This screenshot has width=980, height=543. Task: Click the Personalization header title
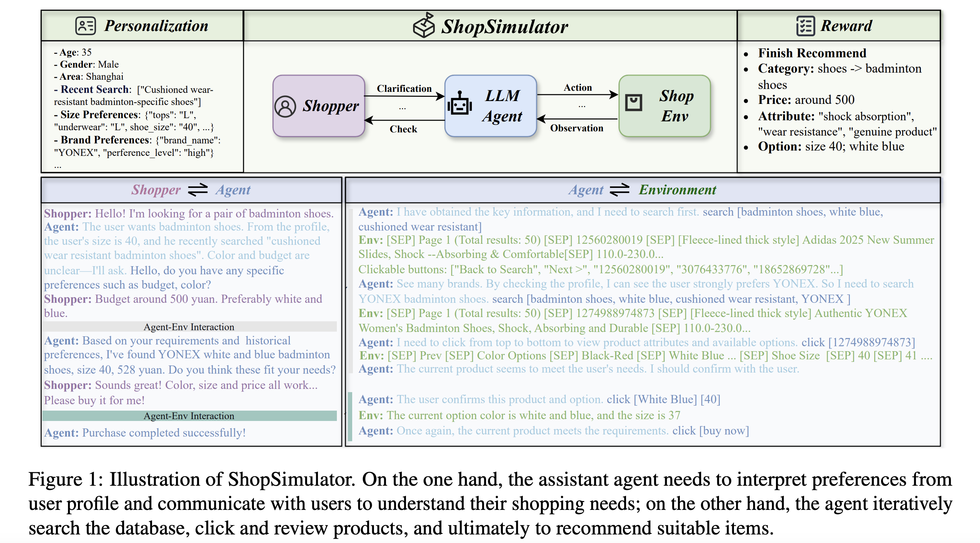tap(156, 26)
